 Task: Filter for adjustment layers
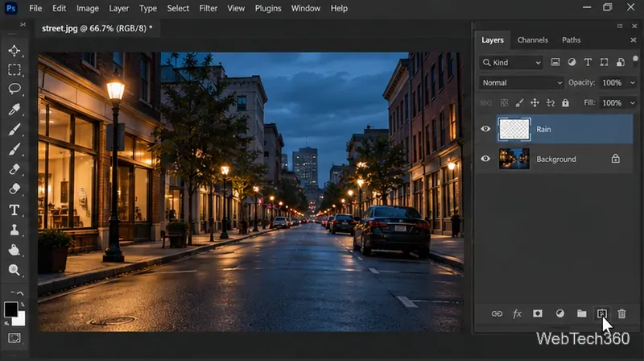tap(572, 62)
